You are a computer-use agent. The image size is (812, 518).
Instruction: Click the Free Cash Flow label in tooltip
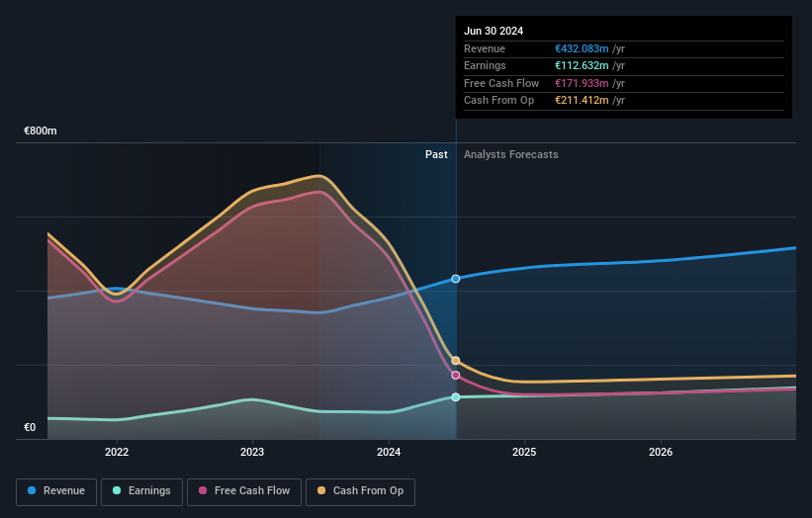501,83
